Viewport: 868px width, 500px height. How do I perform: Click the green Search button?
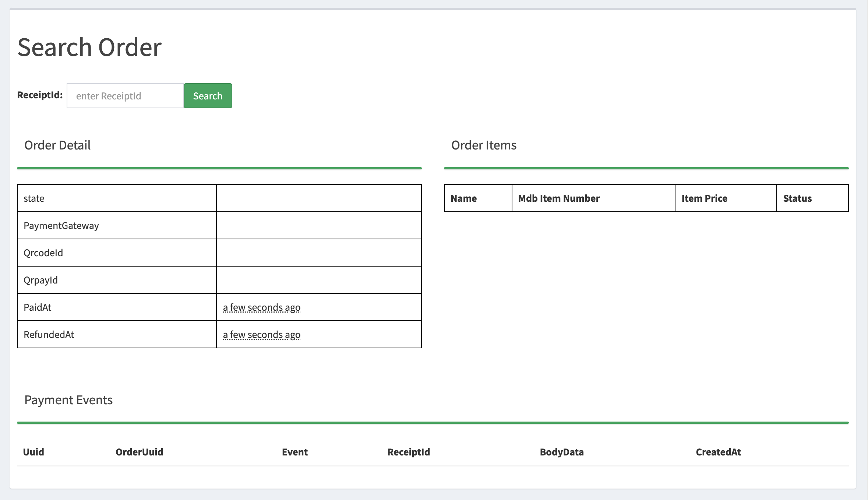pyautogui.click(x=208, y=96)
